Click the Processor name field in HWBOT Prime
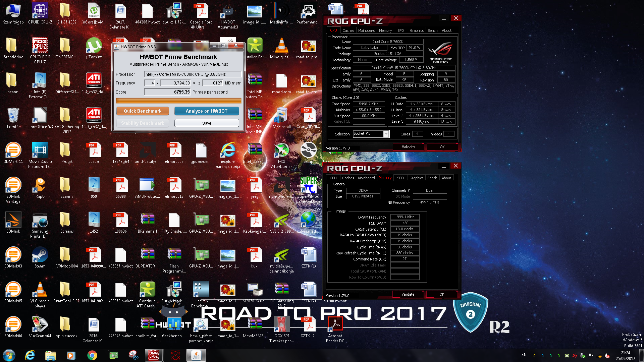This screenshot has height=362, width=644. coord(193,74)
